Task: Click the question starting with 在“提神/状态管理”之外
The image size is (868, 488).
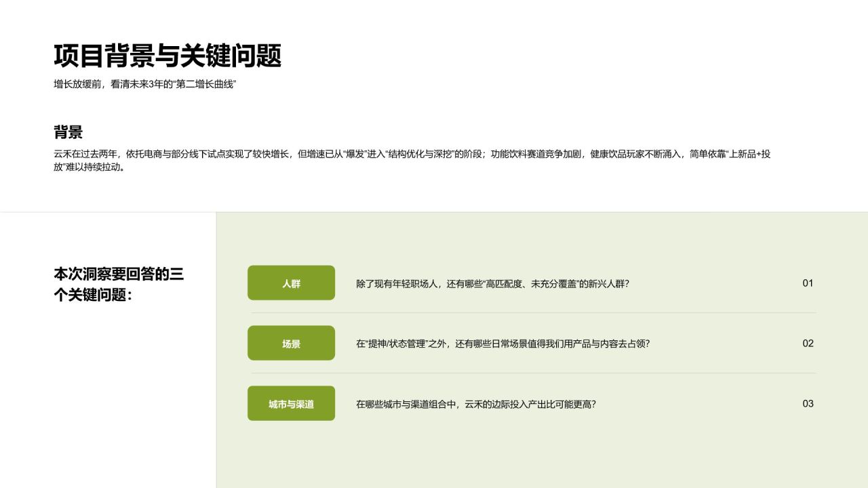Action: pyautogui.click(x=503, y=344)
